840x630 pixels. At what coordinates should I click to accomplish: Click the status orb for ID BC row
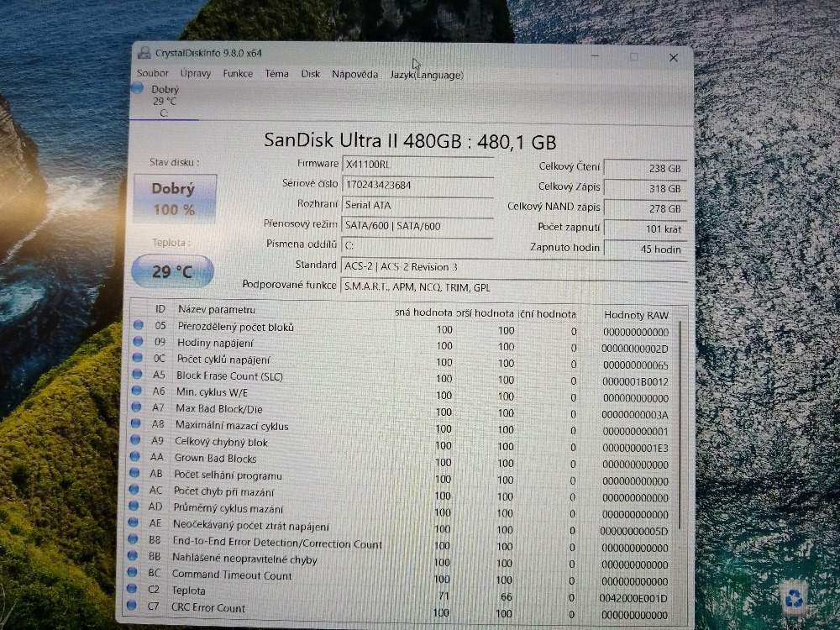[132, 572]
